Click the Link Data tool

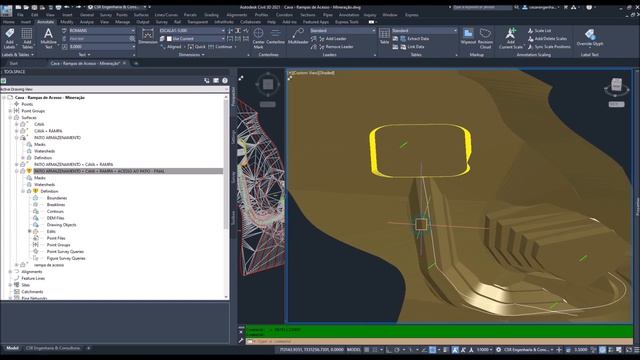pos(412,47)
